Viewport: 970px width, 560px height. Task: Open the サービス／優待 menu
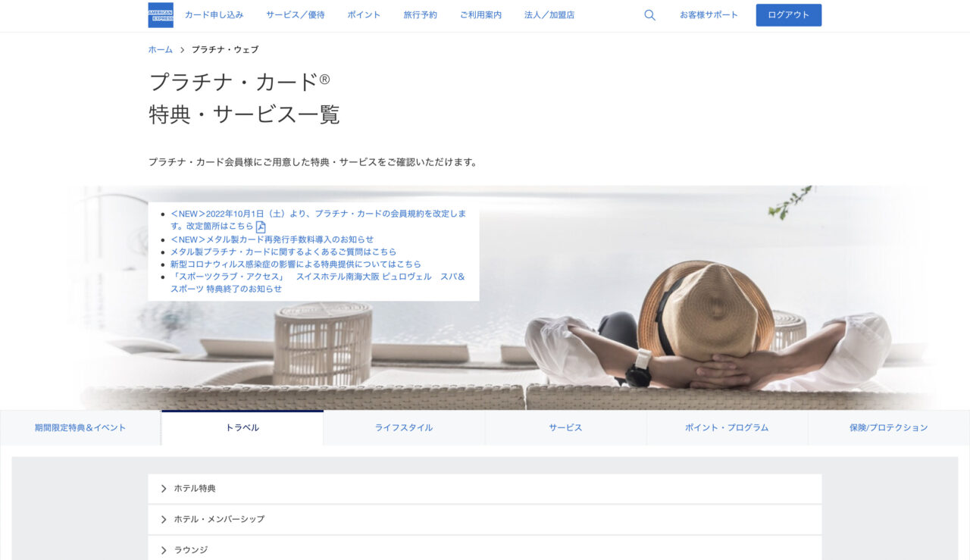[x=296, y=15]
